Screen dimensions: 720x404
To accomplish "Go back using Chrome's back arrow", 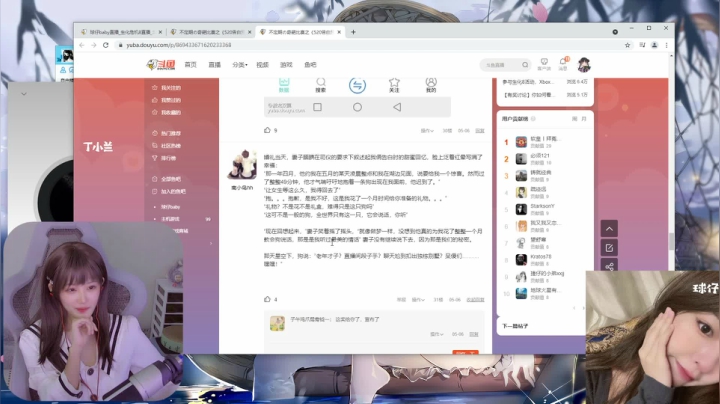I will pyautogui.click(x=82, y=45).
